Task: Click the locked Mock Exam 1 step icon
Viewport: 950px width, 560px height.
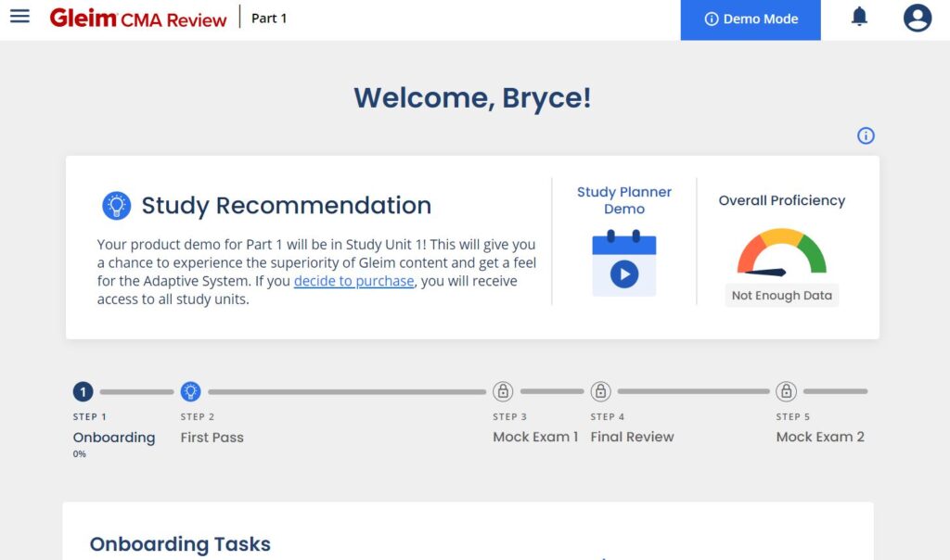Action: point(506,390)
